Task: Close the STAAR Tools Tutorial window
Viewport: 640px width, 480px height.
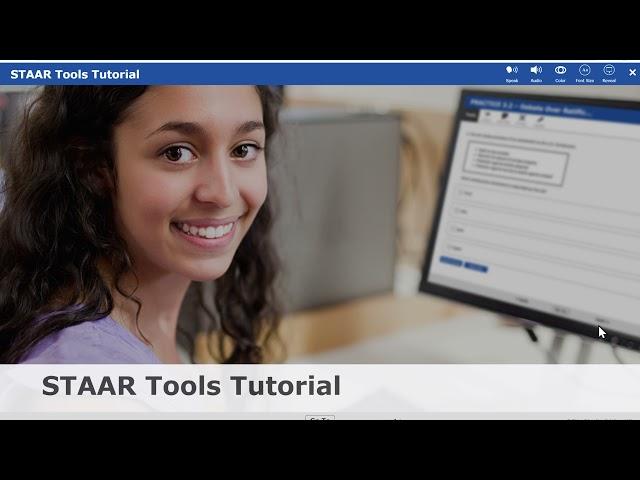Action: (632, 73)
